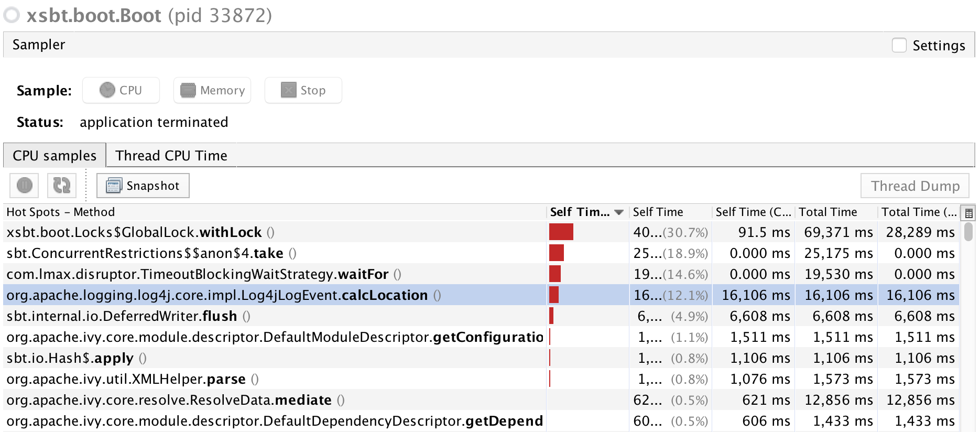The height and width of the screenshot is (432, 980).
Task: Click the pause results icon button
Action: 25,186
